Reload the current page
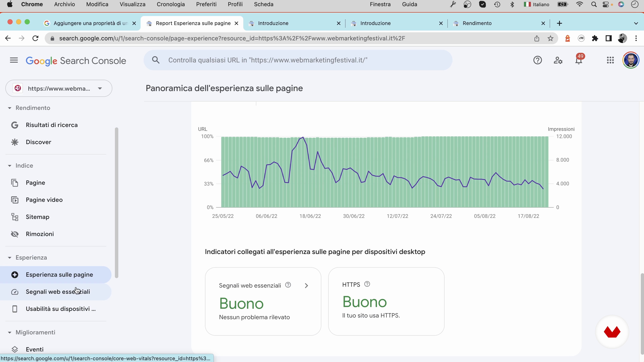644x362 pixels. click(x=36, y=38)
